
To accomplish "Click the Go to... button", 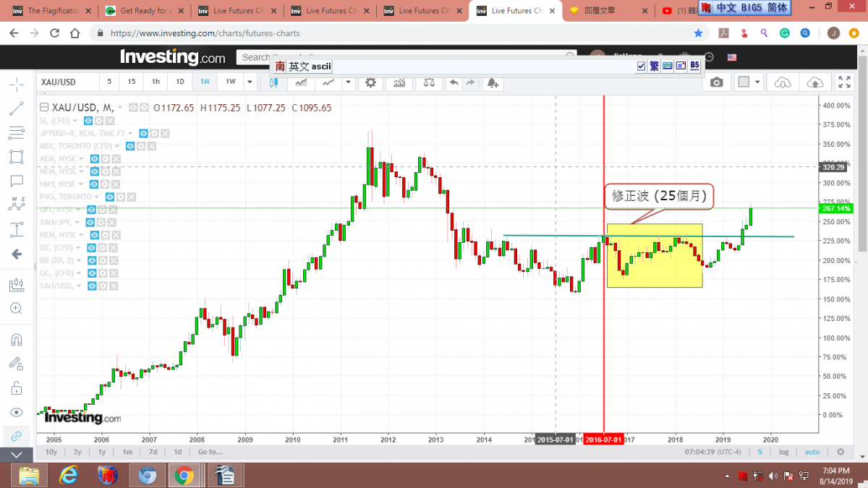I will click(210, 452).
